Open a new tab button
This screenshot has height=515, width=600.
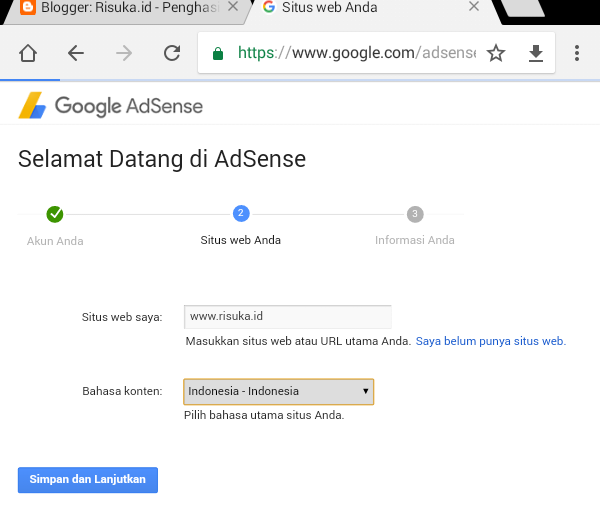coord(523,8)
